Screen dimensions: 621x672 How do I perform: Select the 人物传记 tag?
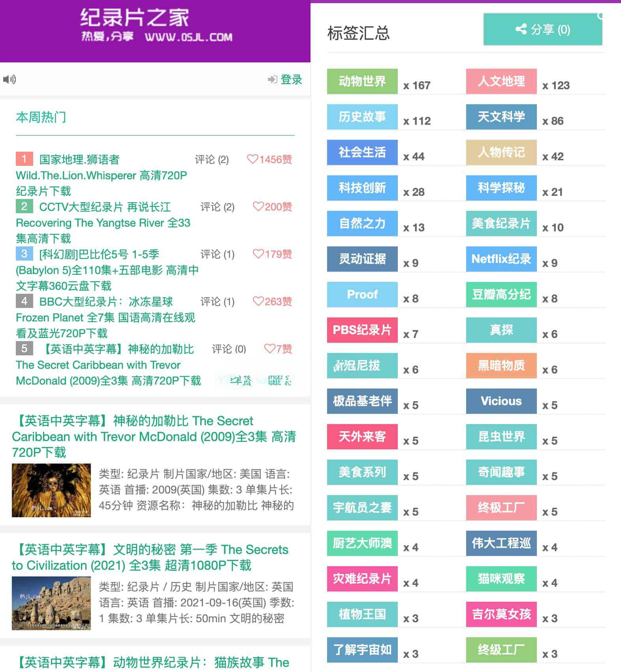[501, 152]
